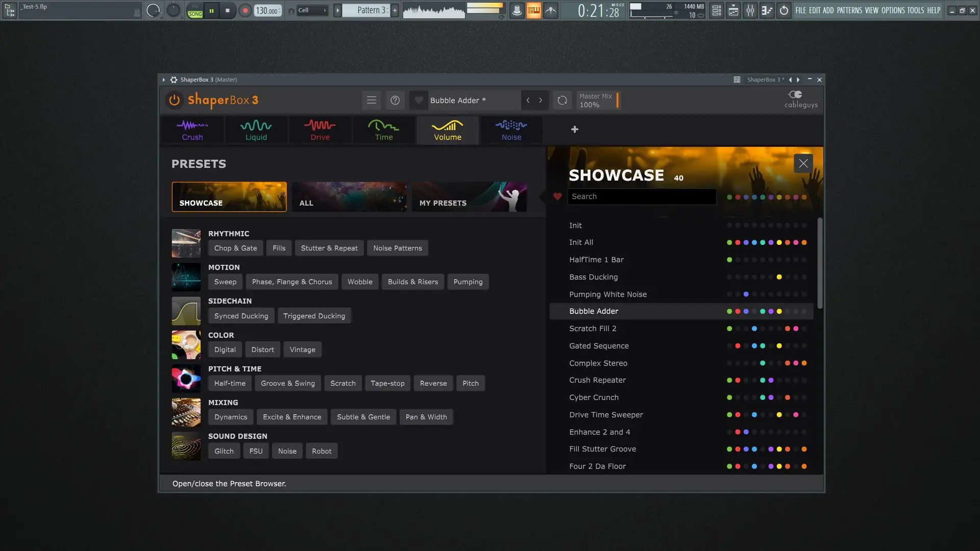This screenshot has height=551, width=980.
Task: Choose the Tape-stop preset category
Action: [387, 383]
